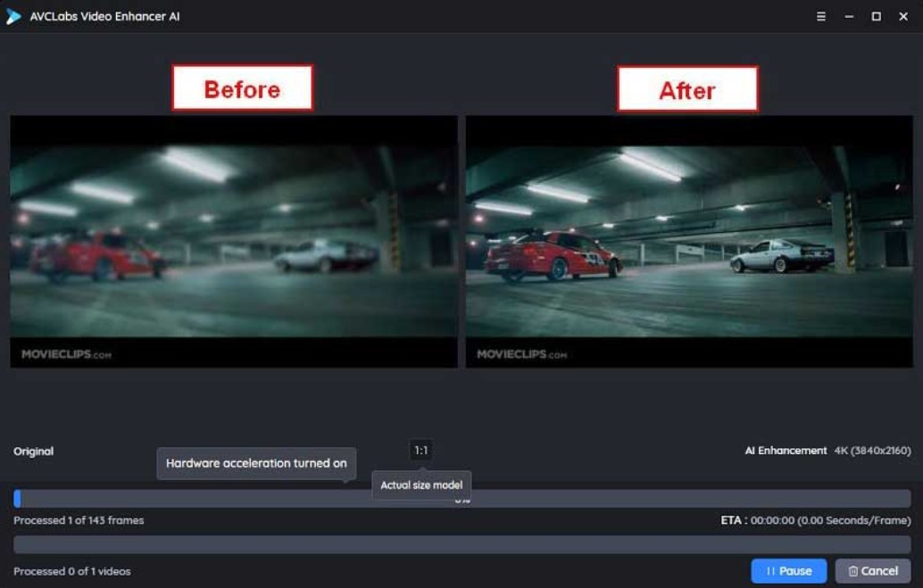The height and width of the screenshot is (588, 923).
Task: Close the AVCLabs window
Action: (903, 16)
